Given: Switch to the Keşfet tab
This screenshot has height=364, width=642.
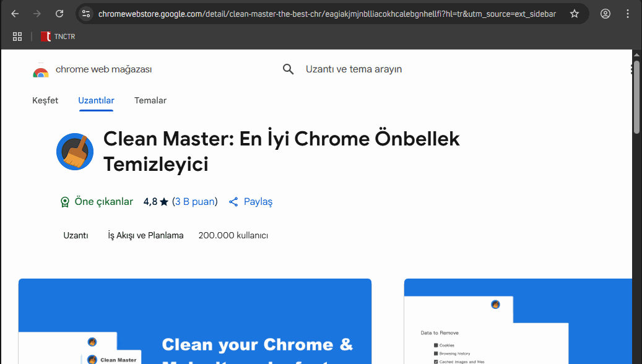Looking at the screenshot, I should coord(45,100).
